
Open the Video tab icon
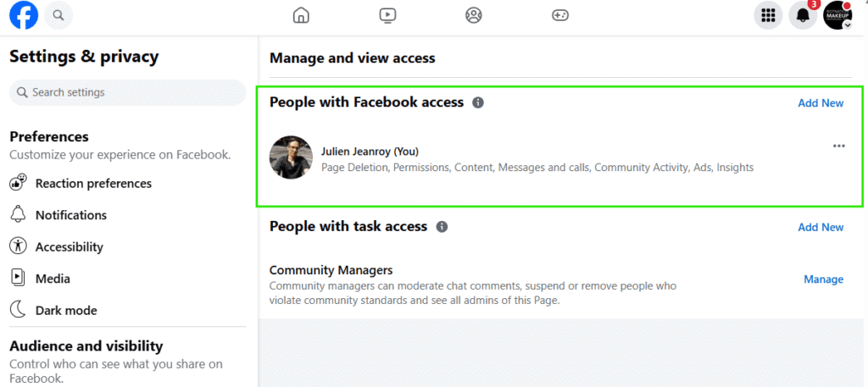pos(387,15)
